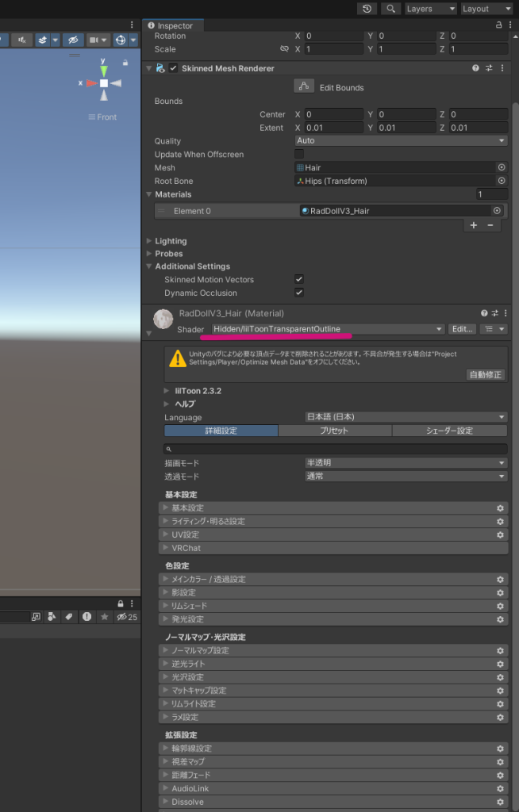Click the minus button to remove material

click(490, 225)
